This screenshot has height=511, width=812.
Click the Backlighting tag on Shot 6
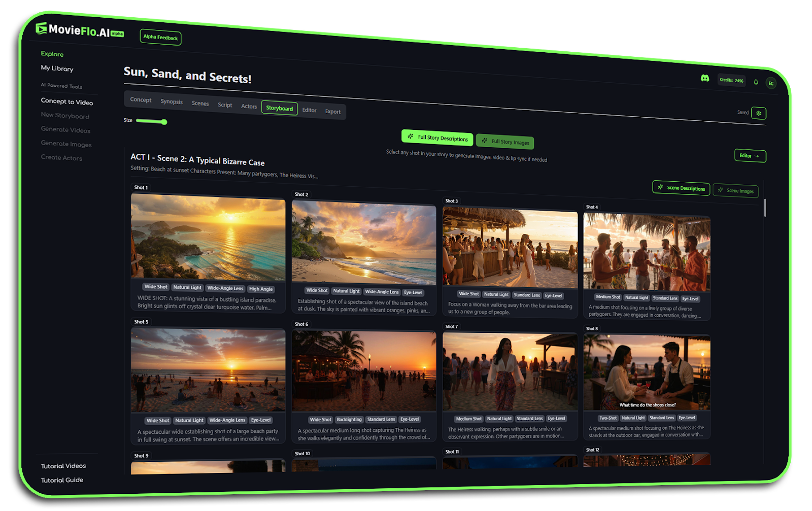pyautogui.click(x=349, y=419)
